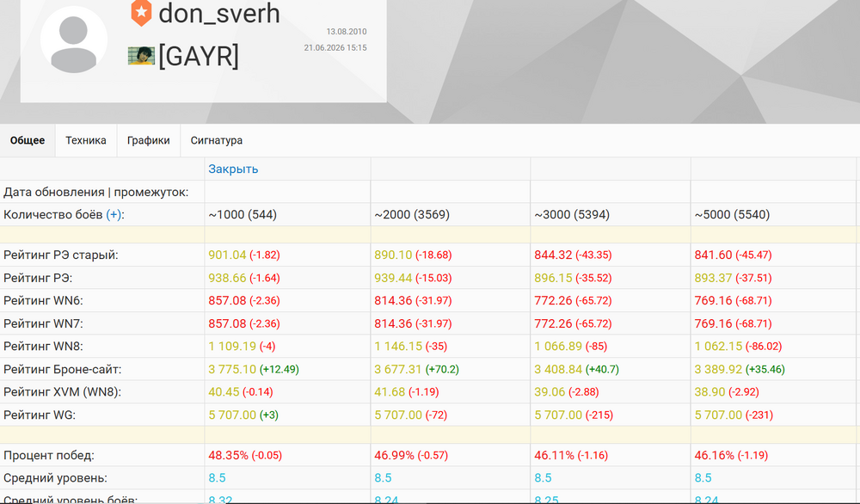Switch to the Графики tab

click(x=149, y=140)
